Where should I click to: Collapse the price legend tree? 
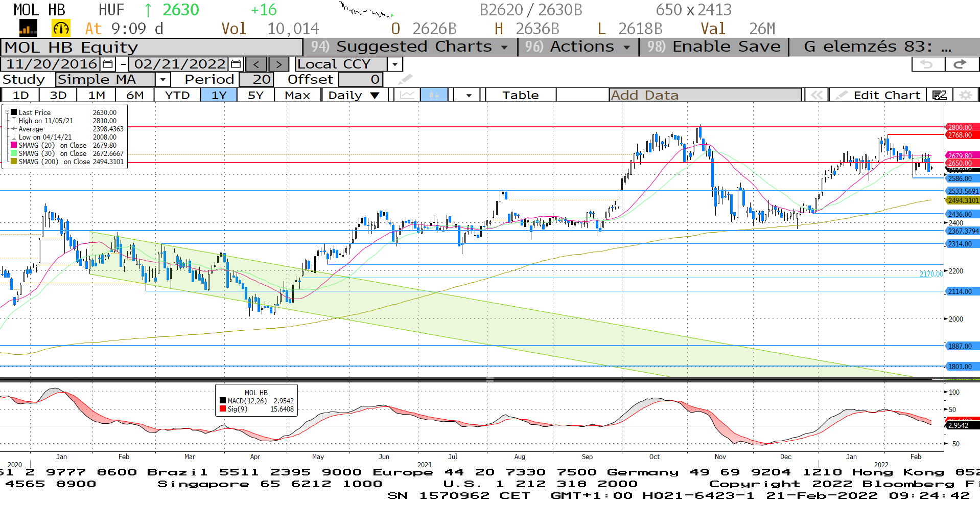[x=7, y=112]
